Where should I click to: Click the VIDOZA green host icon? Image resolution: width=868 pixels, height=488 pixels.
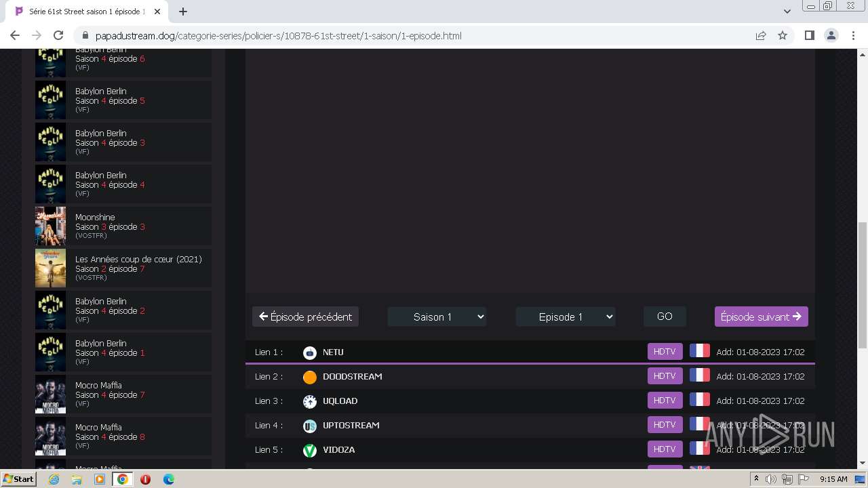pos(309,450)
